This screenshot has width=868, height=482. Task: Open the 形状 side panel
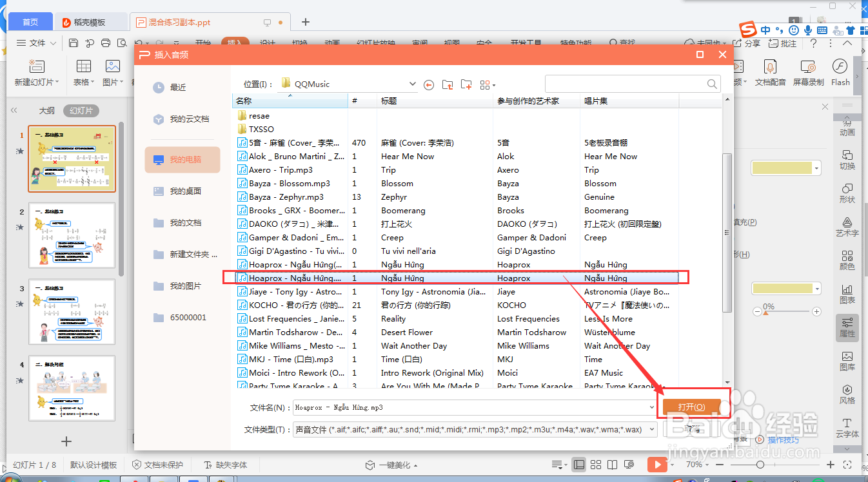pyautogui.click(x=847, y=193)
